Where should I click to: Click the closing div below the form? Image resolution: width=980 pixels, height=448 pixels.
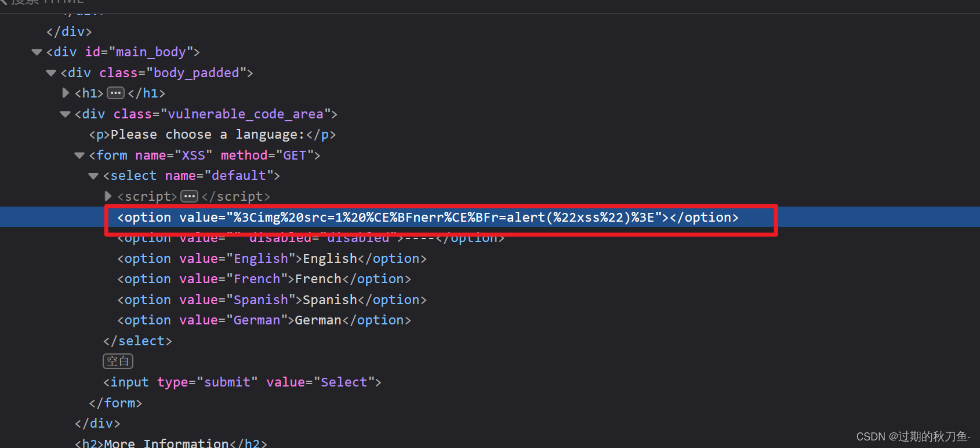pyautogui.click(x=97, y=423)
